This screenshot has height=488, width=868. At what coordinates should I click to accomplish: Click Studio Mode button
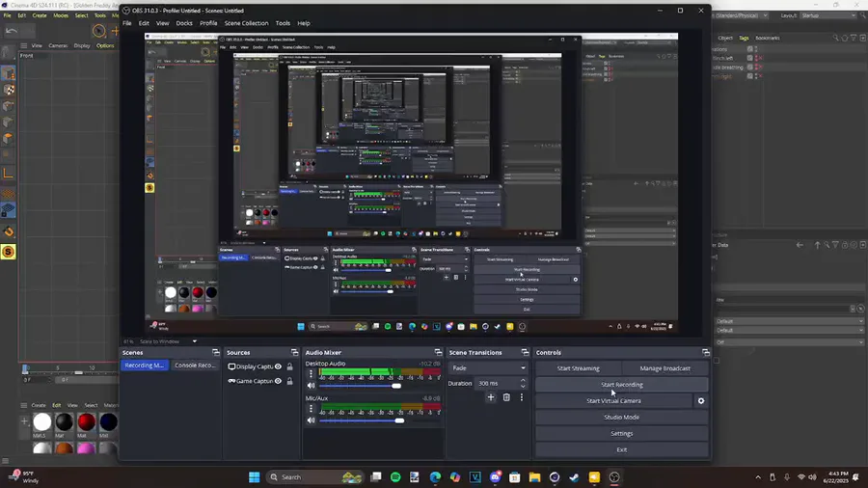[622, 418]
